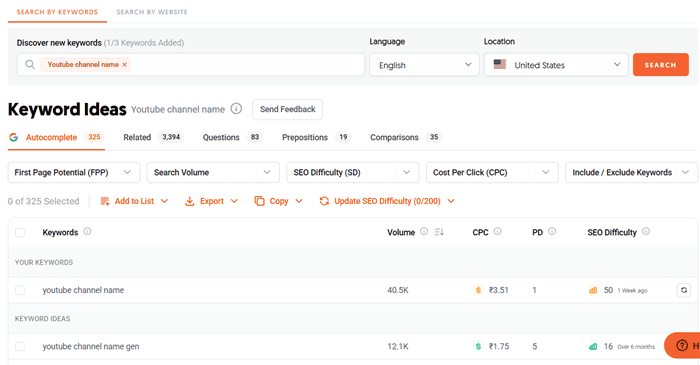Click green dollar icon in ₹1.75 row
Viewport: 700px width, 365px height.
478,346
